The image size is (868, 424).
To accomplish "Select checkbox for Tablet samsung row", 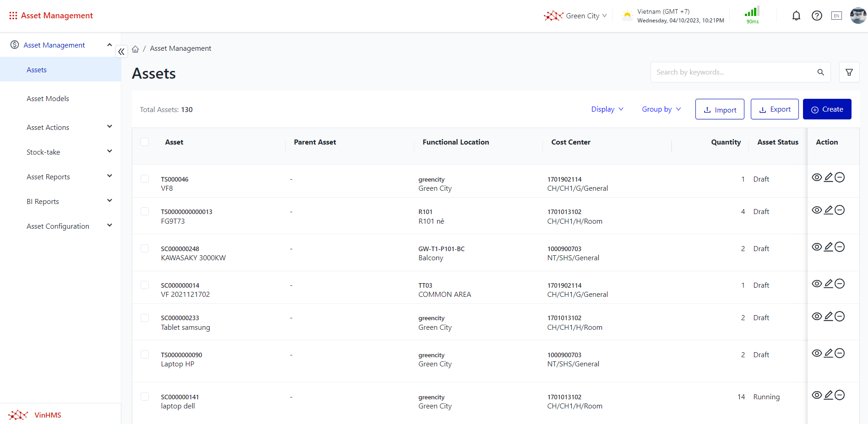I will point(145,318).
